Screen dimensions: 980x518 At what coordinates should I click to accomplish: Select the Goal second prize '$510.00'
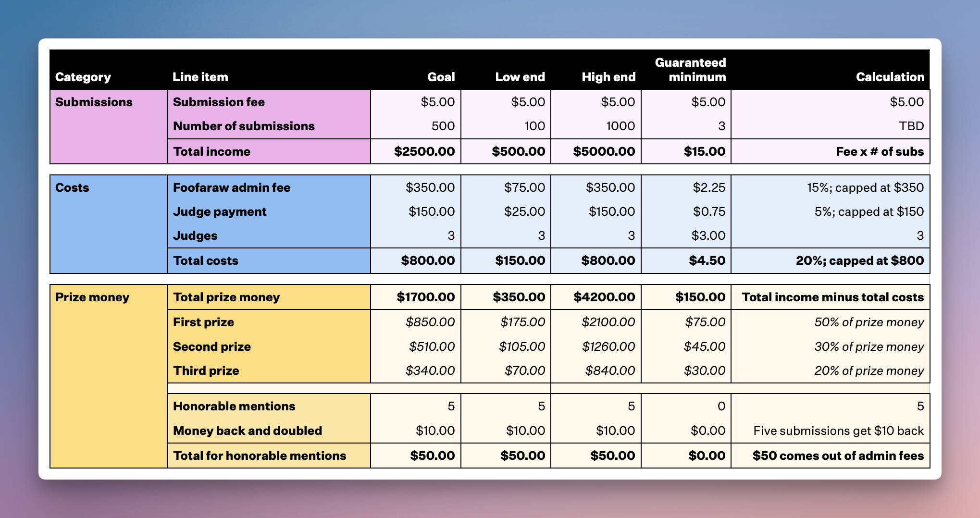(432, 346)
